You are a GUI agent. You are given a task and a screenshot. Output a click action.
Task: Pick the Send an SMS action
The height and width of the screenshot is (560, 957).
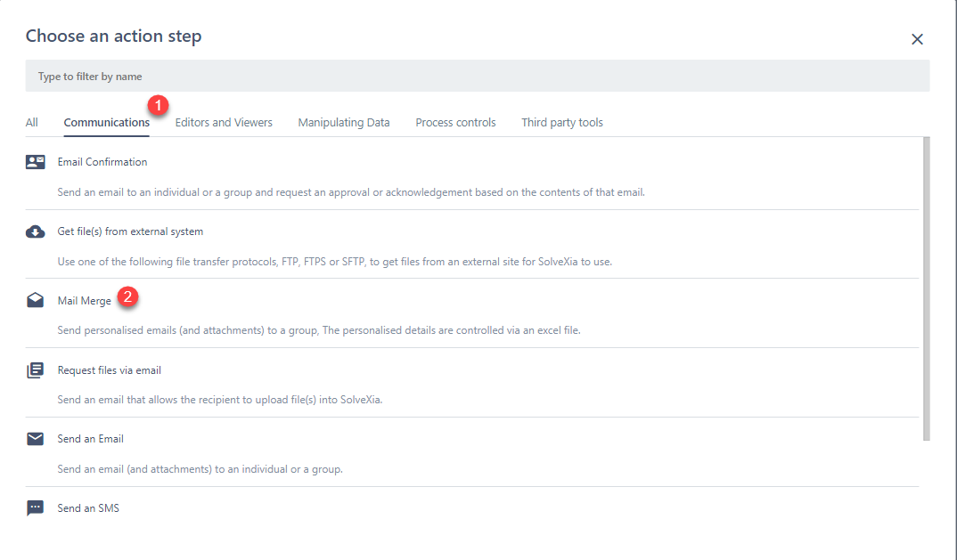point(88,508)
